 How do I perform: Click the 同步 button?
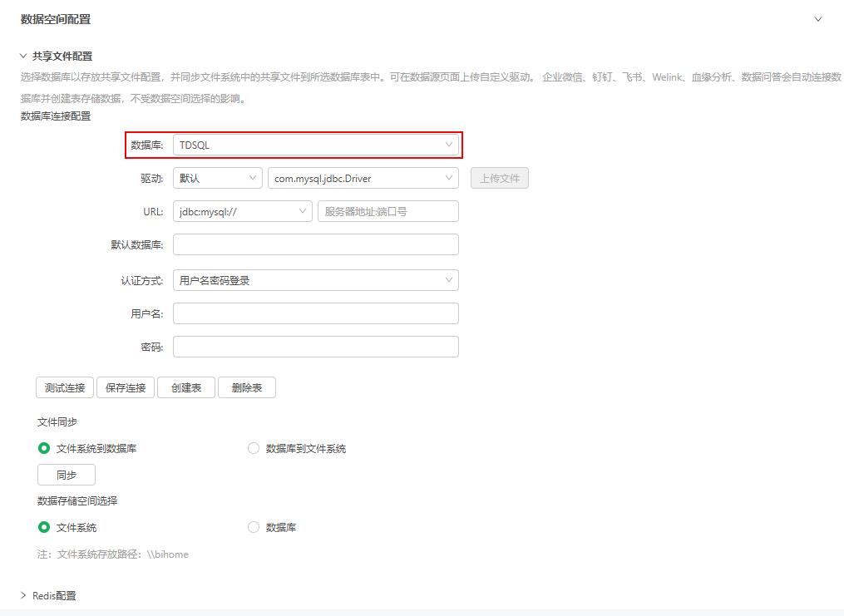pos(67,475)
